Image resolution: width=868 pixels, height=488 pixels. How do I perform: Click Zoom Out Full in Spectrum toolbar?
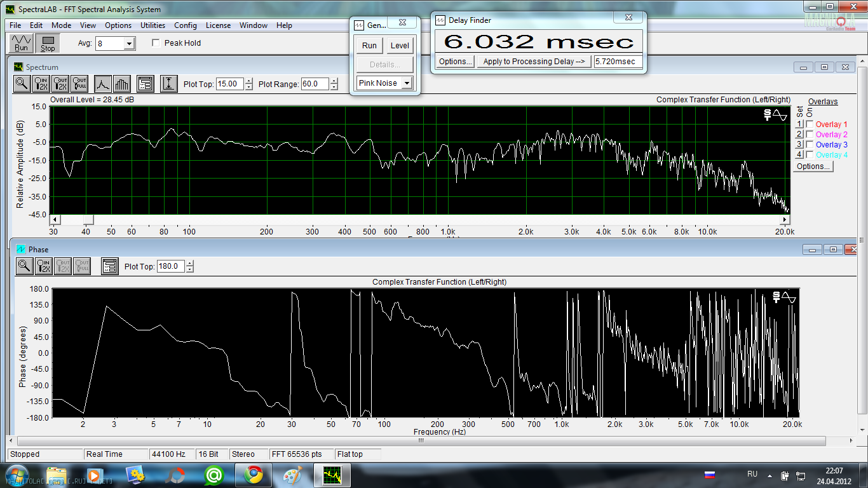pyautogui.click(x=79, y=83)
